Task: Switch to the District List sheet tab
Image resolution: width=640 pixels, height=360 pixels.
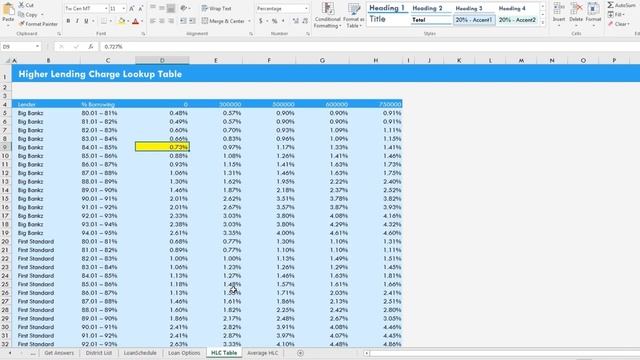Action: [99, 353]
